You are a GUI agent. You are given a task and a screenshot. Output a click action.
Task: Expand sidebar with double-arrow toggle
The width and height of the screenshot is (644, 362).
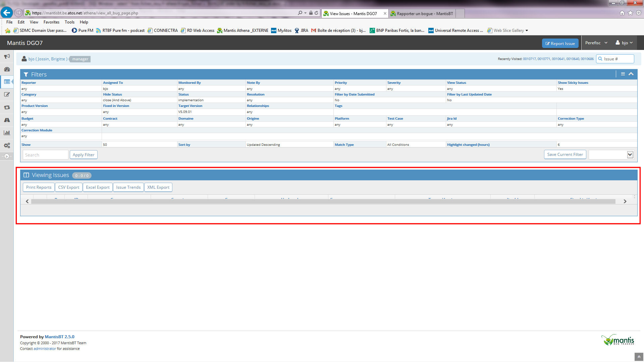coord(7,156)
